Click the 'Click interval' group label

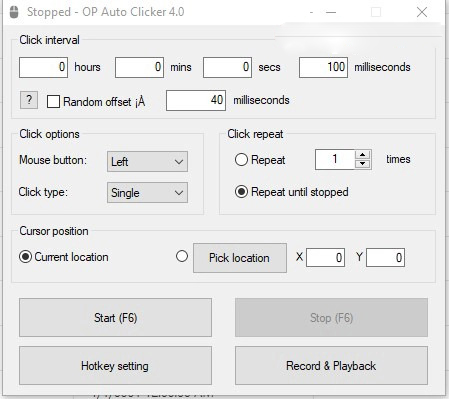(49, 40)
